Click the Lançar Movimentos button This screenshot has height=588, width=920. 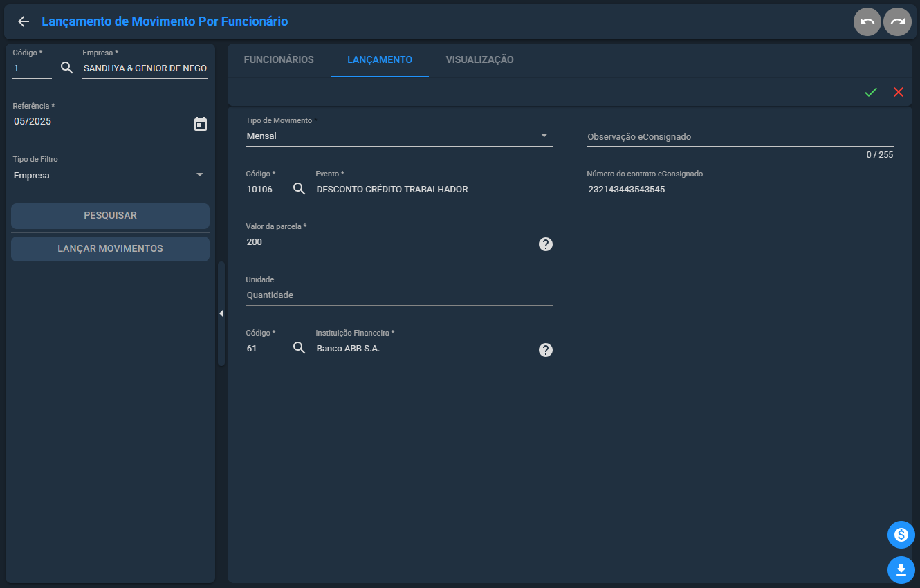[x=110, y=249]
